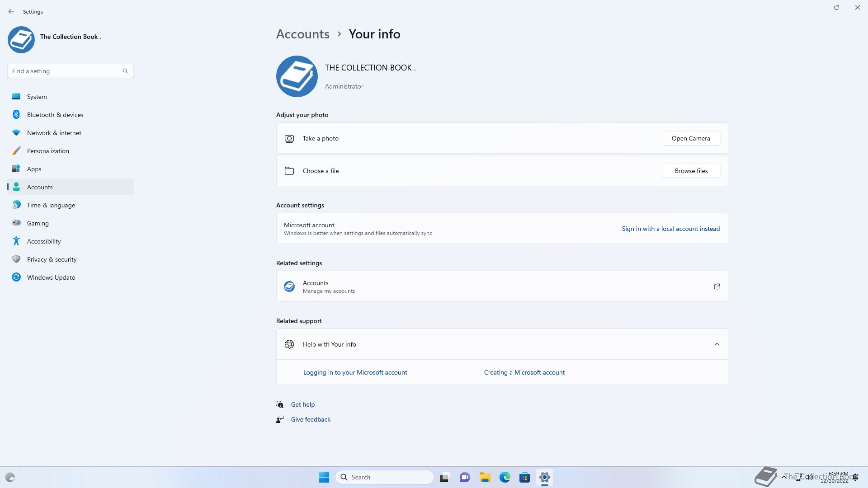868x488 pixels.
Task: Open File Explorer from the taskbar
Action: click(485, 477)
